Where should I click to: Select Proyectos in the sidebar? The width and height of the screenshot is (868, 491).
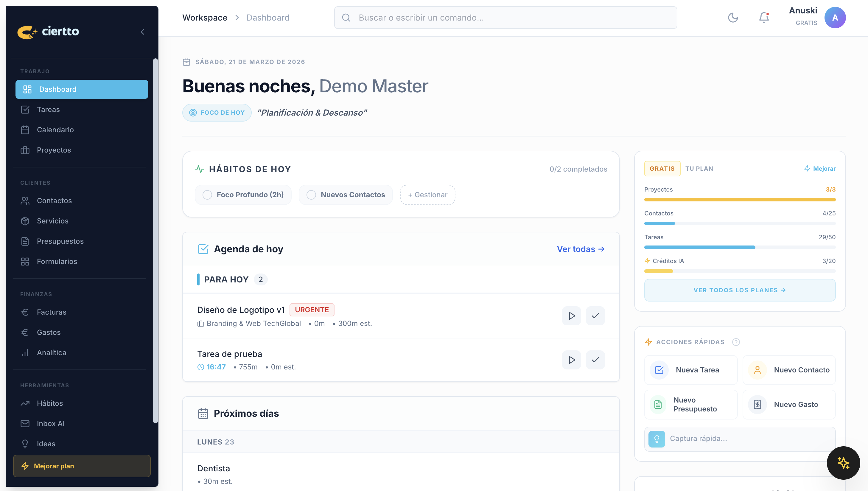[54, 150]
